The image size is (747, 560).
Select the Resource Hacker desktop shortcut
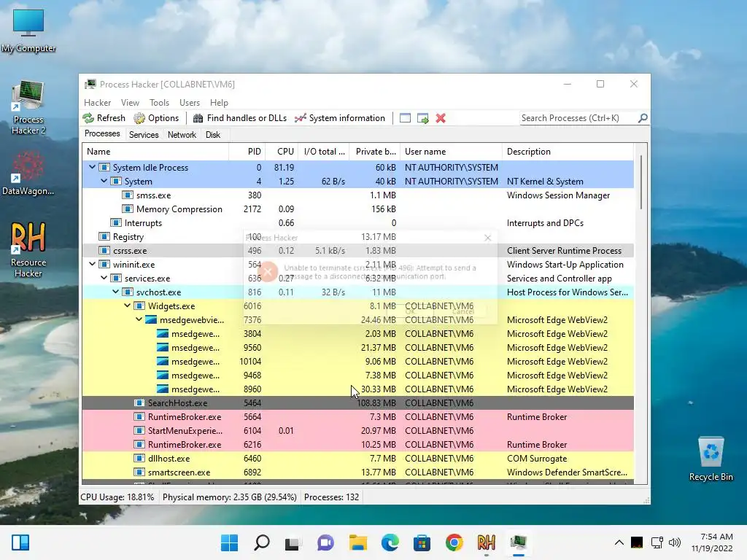pos(28,250)
